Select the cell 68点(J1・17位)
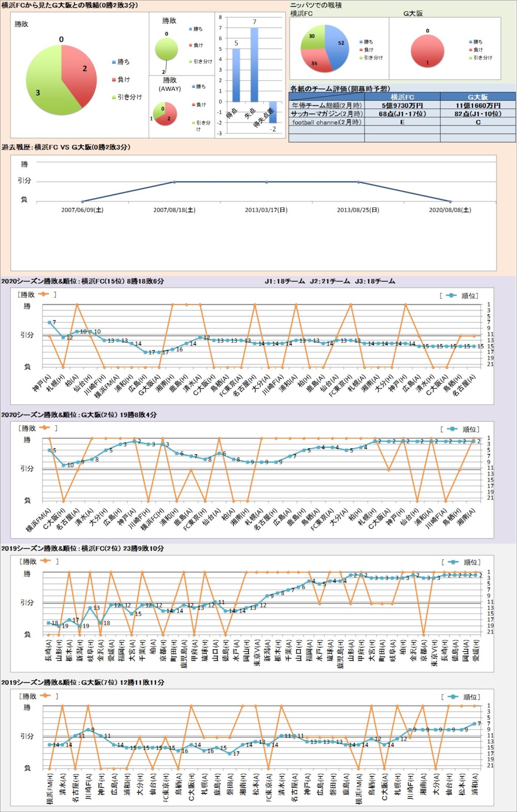 (402, 114)
